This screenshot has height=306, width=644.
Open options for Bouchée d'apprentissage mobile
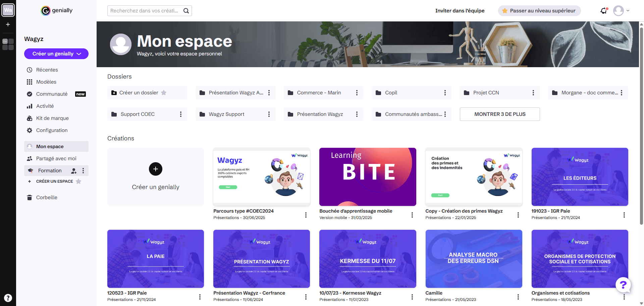coord(412,215)
